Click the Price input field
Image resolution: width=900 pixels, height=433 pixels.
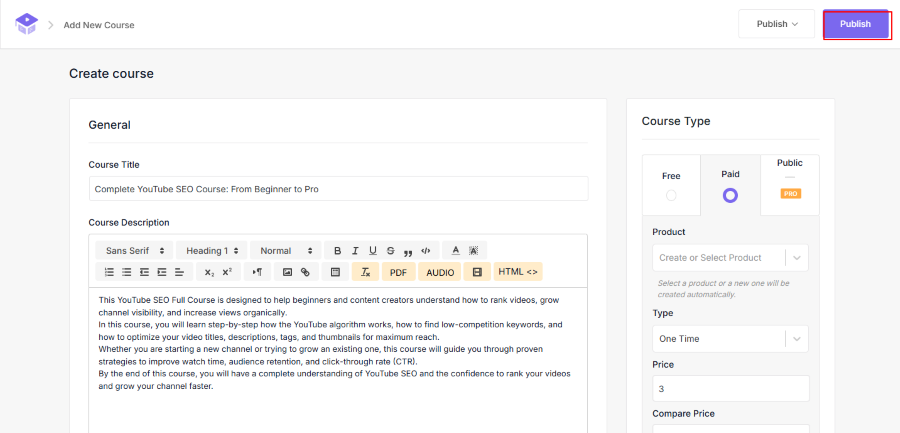coord(731,389)
